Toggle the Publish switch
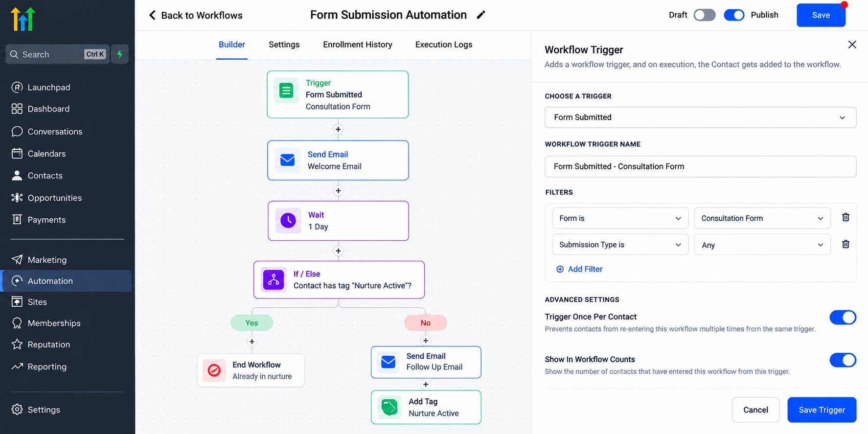 [734, 15]
